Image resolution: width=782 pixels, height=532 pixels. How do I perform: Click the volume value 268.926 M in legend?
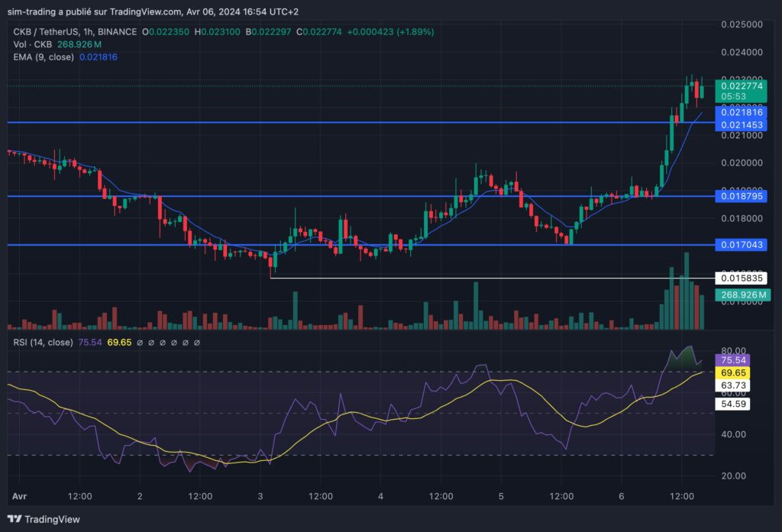click(79, 44)
